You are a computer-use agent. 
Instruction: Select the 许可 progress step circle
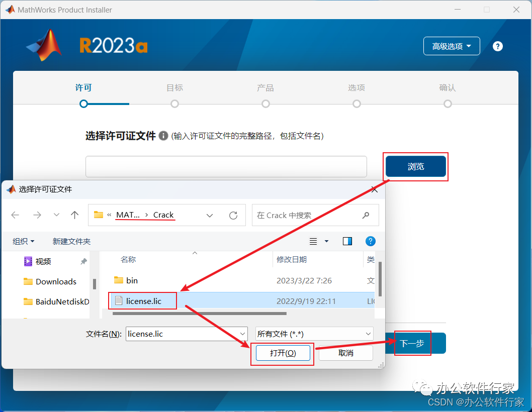tap(83, 104)
